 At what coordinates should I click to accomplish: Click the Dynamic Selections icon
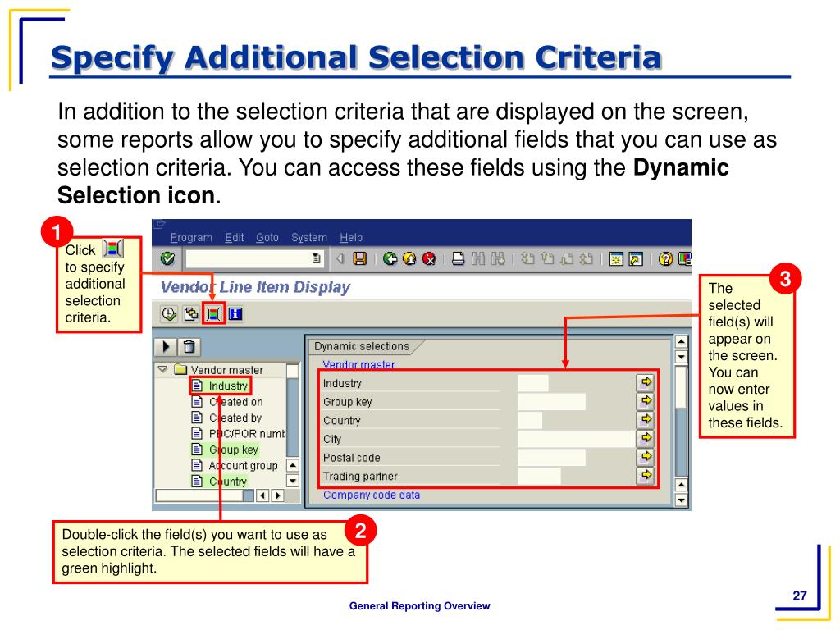(x=213, y=314)
